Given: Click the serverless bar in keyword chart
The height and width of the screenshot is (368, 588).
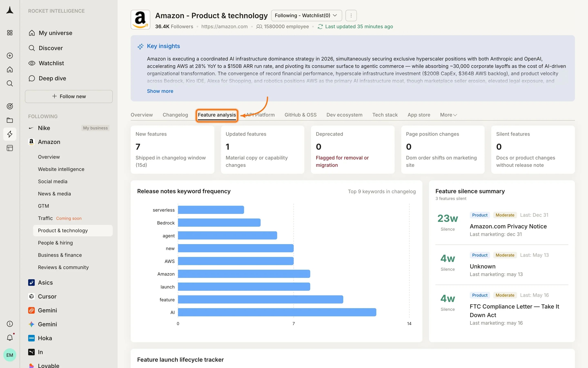Looking at the screenshot, I should point(211,210).
